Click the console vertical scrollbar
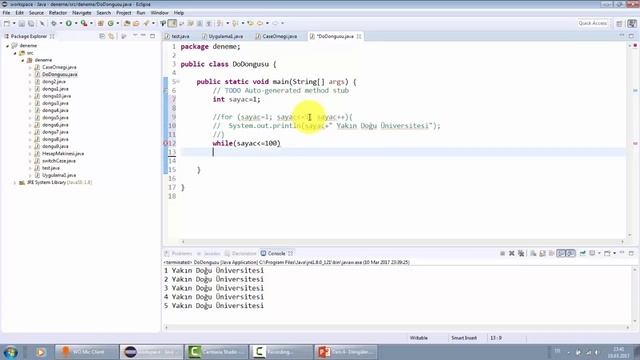Viewport: 640px width, 360px height. 635,295
